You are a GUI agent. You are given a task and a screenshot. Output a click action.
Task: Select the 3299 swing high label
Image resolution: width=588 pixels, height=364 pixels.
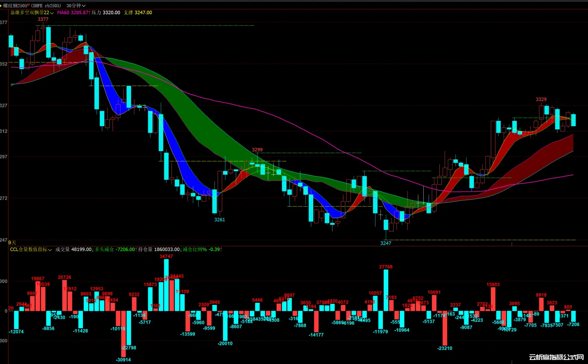(x=257, y=150)
